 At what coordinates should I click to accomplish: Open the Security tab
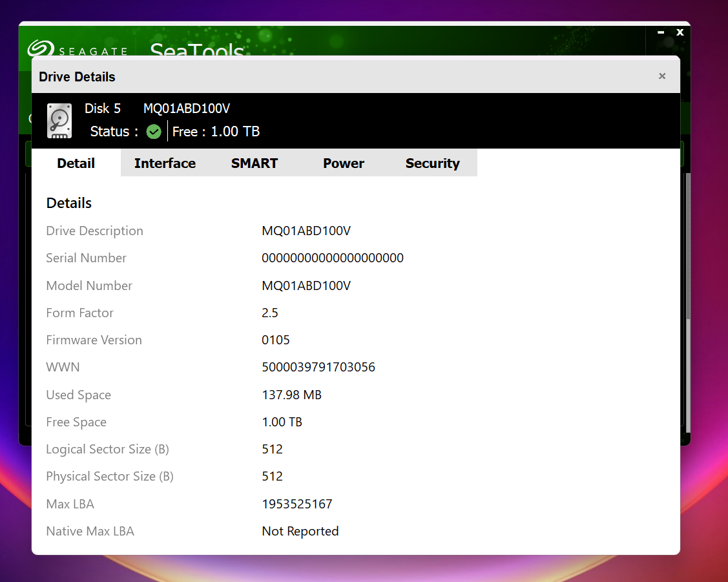[x=433, y=163]
